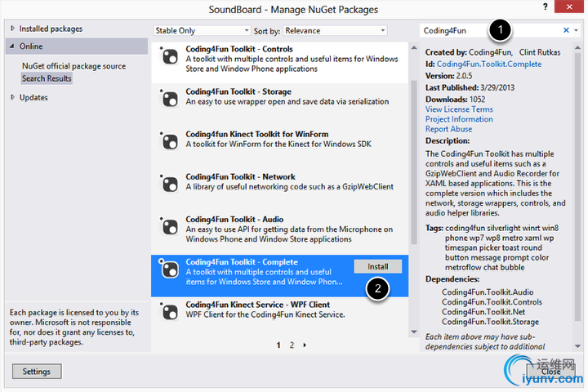
Task: Select Search Results in the Online tree
Action: pos(47,78)
